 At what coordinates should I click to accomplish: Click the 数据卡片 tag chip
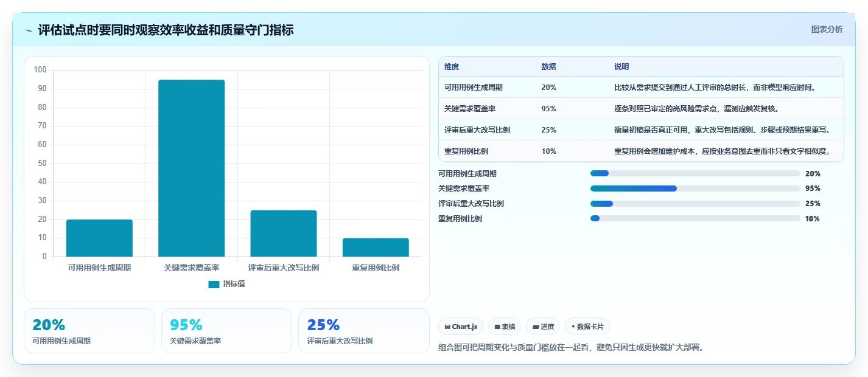click(x=587, y=327)
